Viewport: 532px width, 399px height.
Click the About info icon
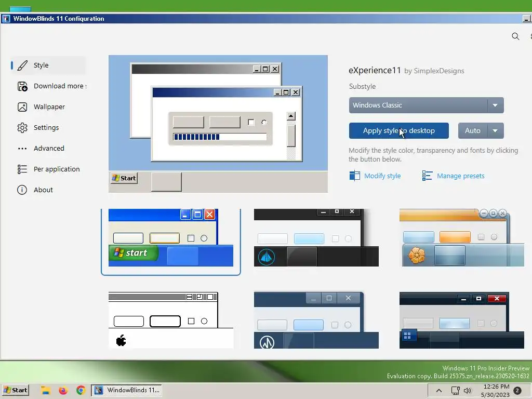pyautogui.click(x=22, y=190)
